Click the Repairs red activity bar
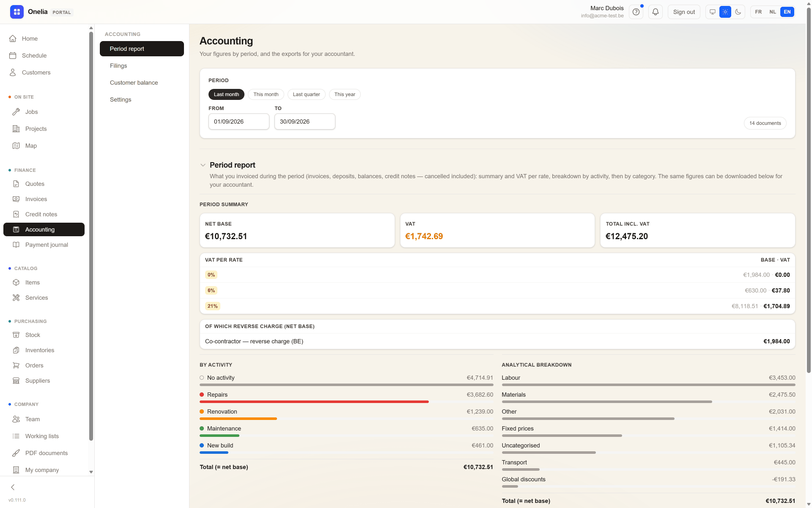 point(314,402)
